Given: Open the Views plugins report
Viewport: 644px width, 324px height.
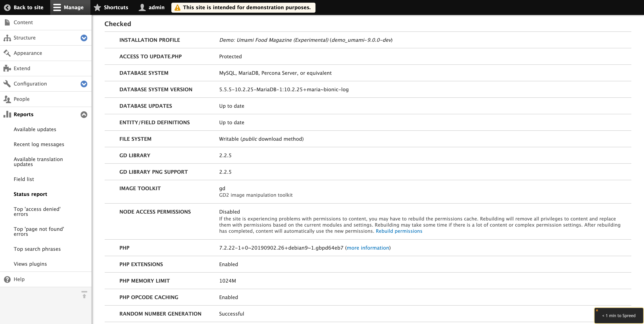Looking at the screenshot, I should click(x=30, y=264).
